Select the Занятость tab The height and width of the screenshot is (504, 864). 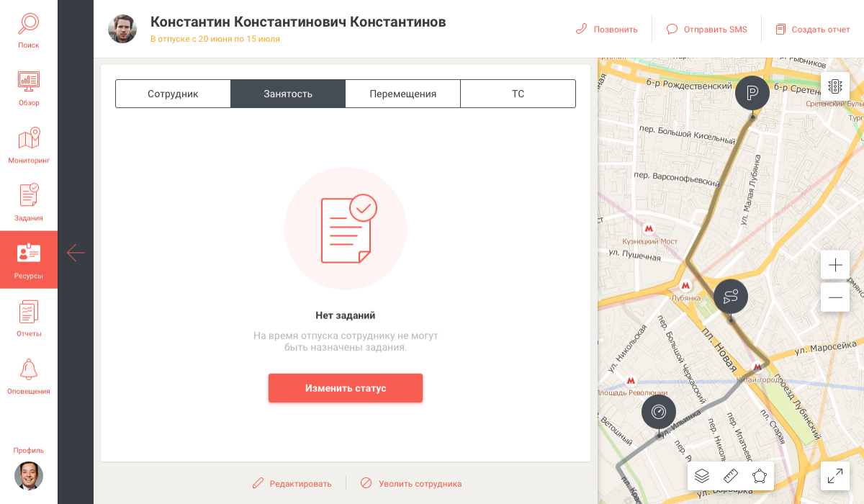[x=288, y=94]
